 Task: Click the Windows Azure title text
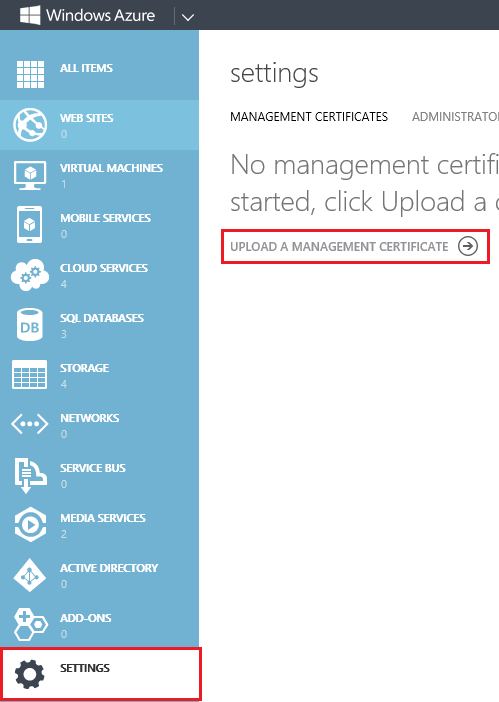pos(101,16)
